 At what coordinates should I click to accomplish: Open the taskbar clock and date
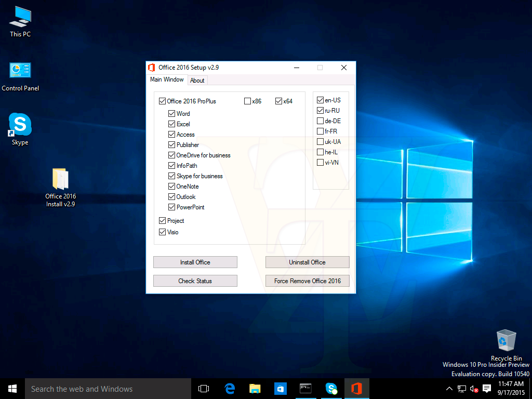[x=511, y=388]
